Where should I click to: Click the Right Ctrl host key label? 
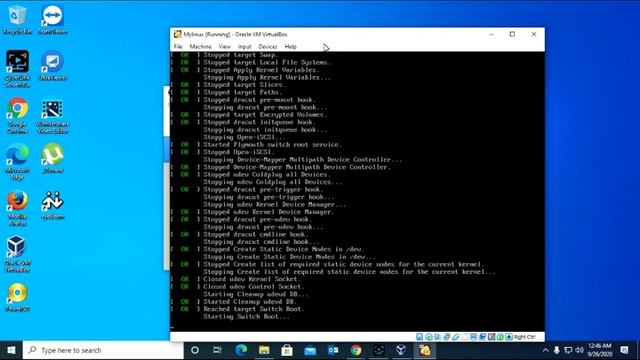pos(524,337)
